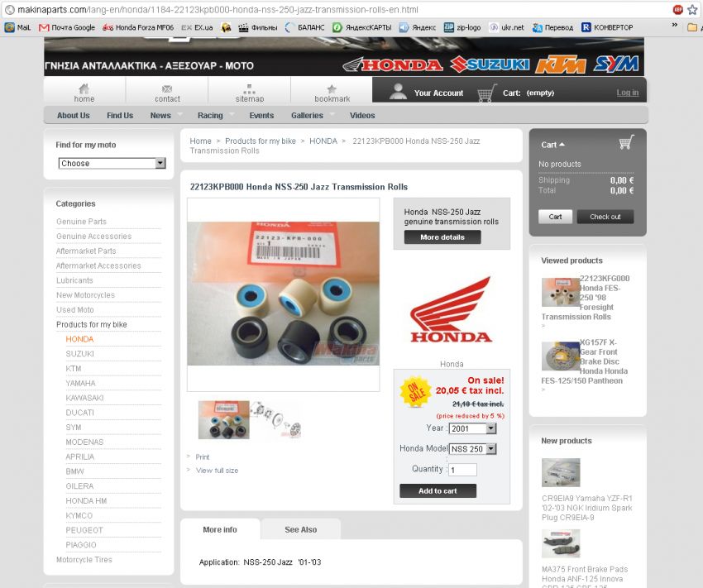The width and height of the screenshot is (703, 588).
Task: Open the Motorcycle Tires category
Action: tap(84, 559)
